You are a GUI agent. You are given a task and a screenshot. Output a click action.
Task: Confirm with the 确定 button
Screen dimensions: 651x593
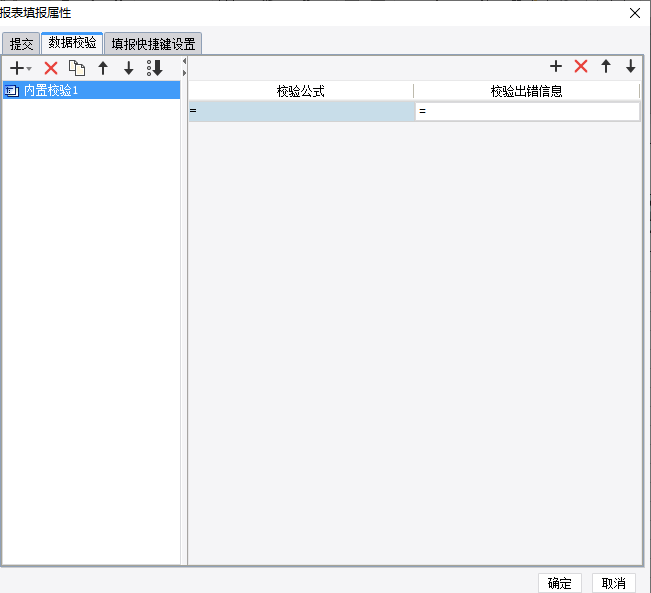pyautogui.click(x=560, y=583)
